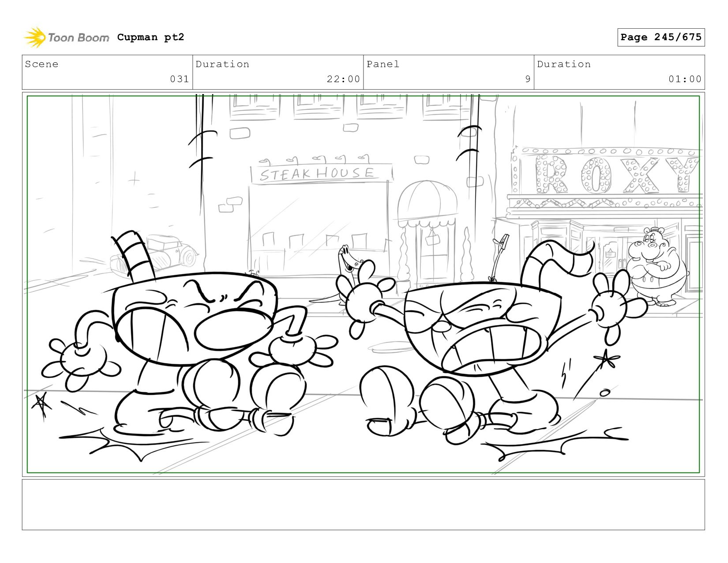Click the 'Cupman pt2' project title
728x563 pixels.
coord(150,37)
